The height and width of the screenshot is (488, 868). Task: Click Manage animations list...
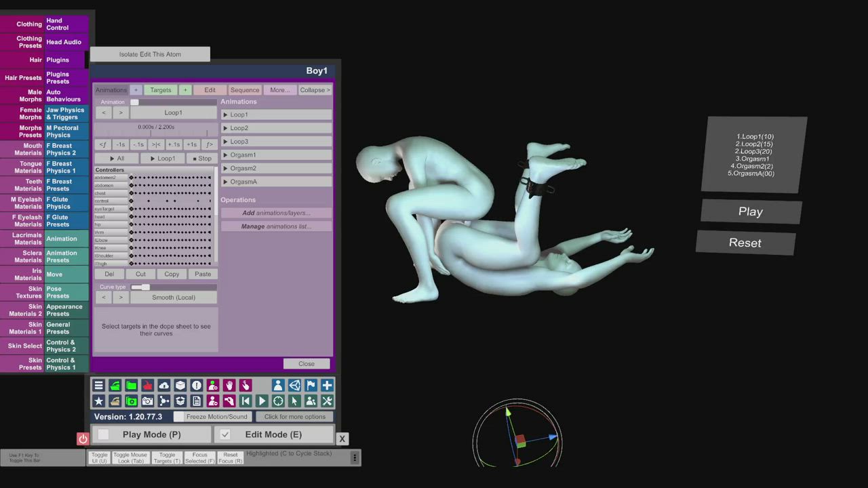tap(276, 226)
